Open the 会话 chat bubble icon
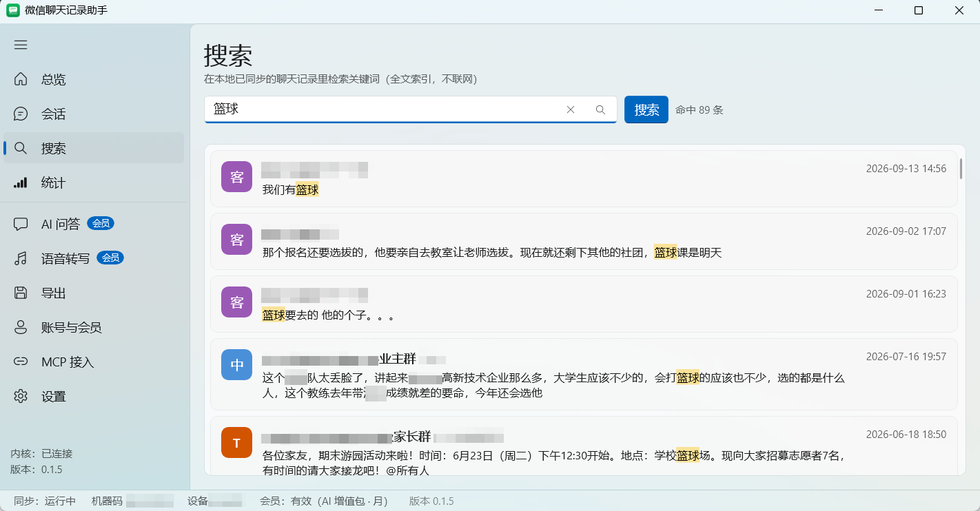This screenshot has height=511, width=980. 21,114
